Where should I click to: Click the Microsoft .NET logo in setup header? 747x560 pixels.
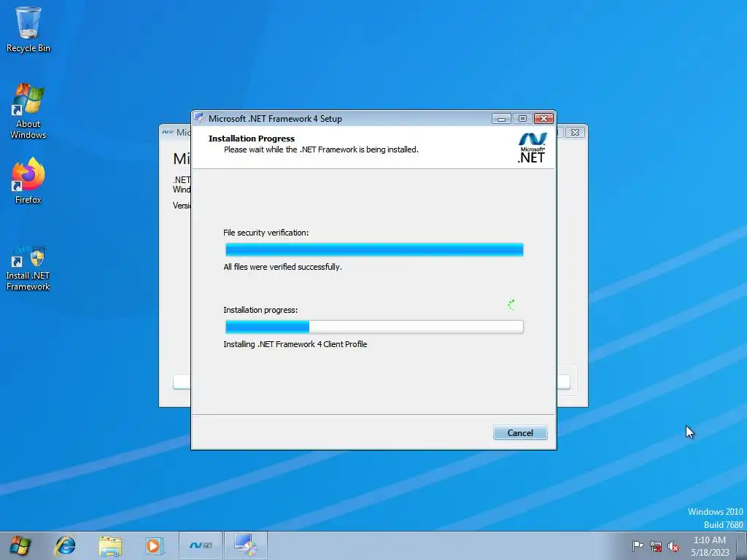point(532,148)
